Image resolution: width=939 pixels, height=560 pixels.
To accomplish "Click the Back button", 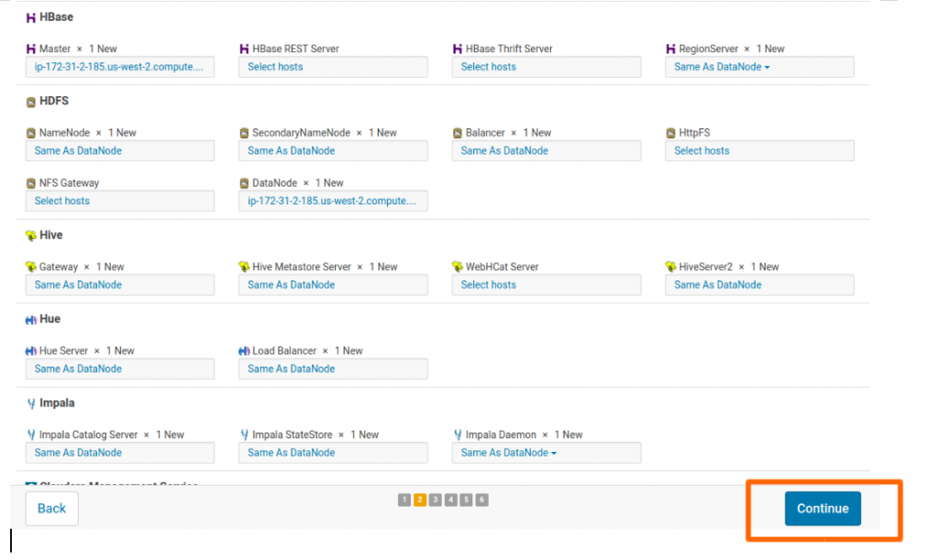I will point(51,509).
